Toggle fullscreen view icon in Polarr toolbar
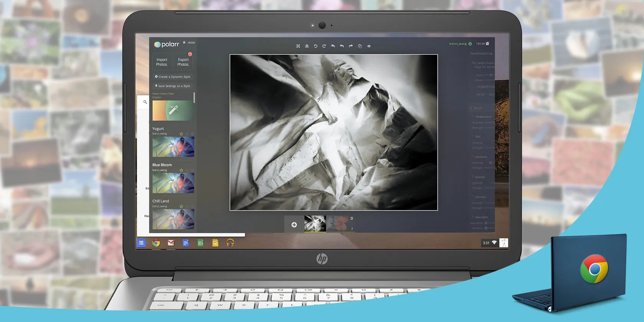The height and width of the screenshot is (322, 644). (x=298, y=46)
